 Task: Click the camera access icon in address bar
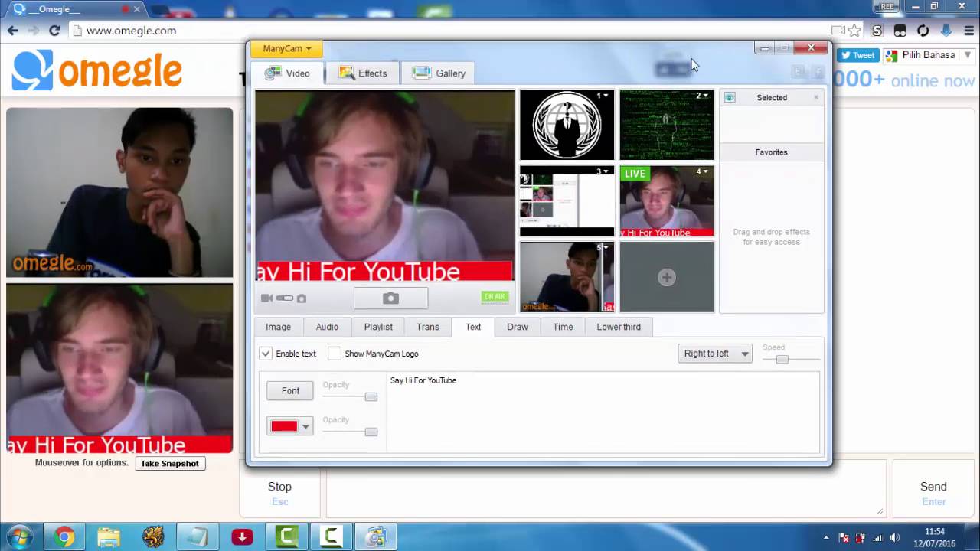coord(838,31)
